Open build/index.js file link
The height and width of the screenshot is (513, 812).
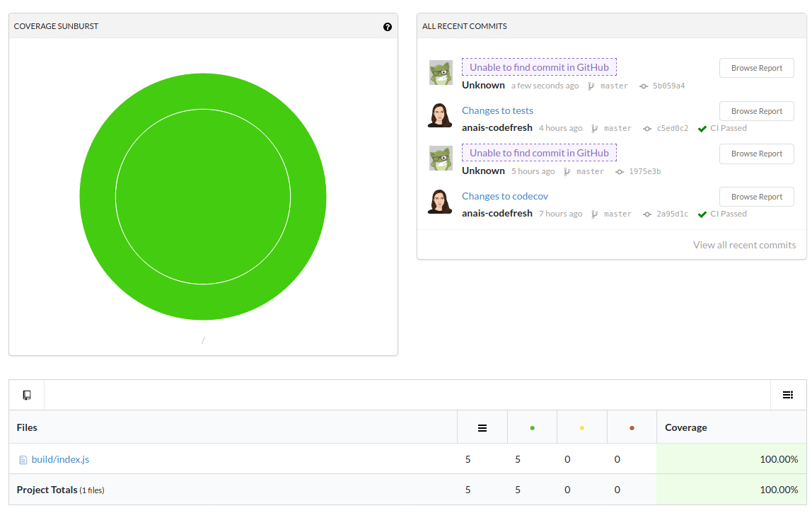point(60,459)
